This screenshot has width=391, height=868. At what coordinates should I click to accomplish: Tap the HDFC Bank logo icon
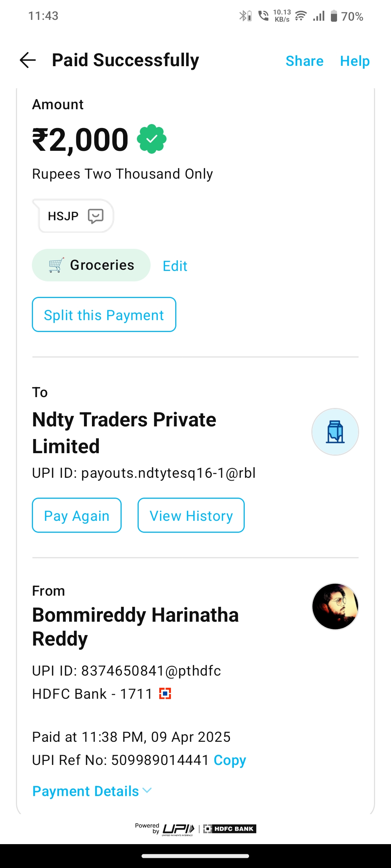(x=165, y=694)
